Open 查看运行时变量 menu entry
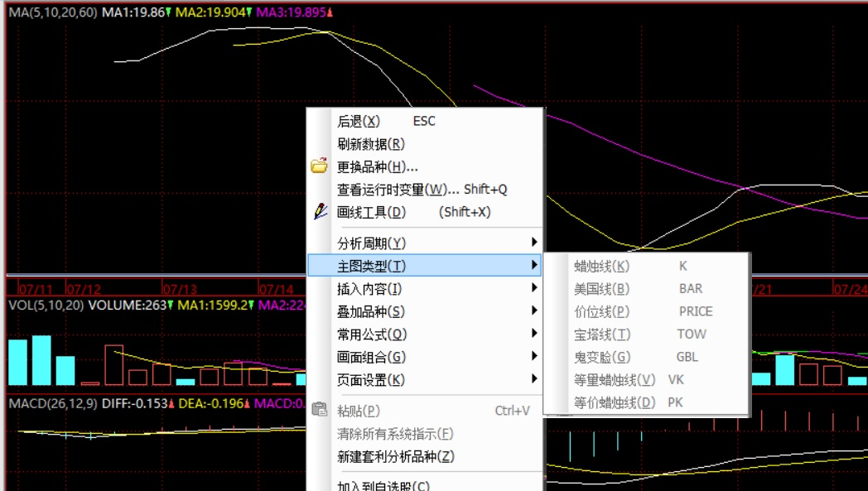The width and height of the screenshot is (868, 491). pos(398,190)
